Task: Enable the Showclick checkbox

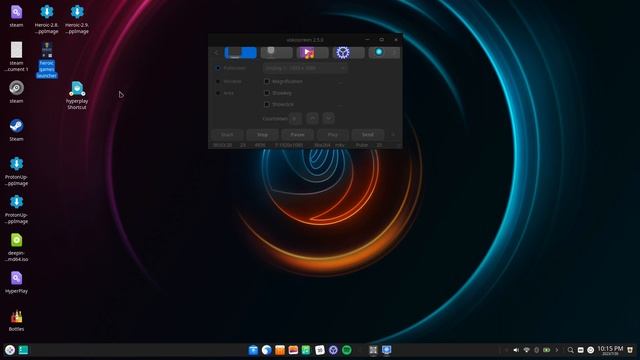Action: [x=267, y=104]
